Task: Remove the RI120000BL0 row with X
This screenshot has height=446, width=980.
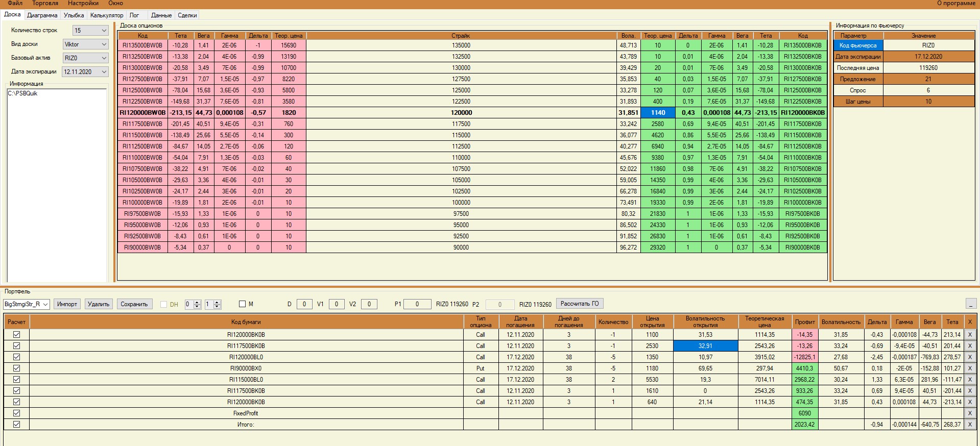Action: point(970,357)
